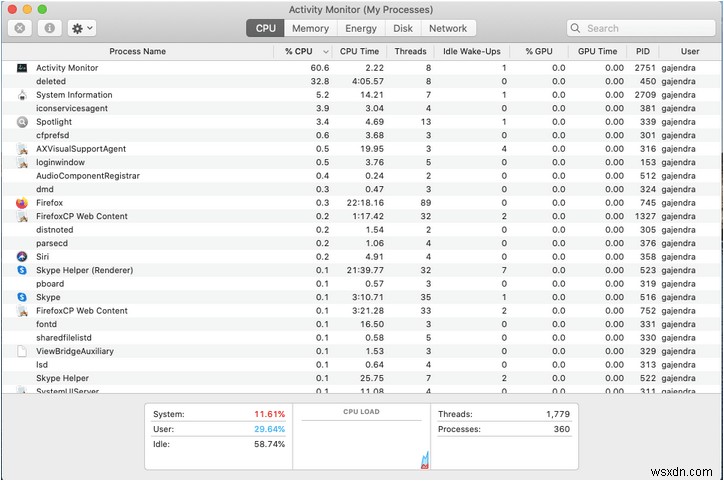
Task: Select the parsecd process row
Action: pyautogui.click(x=362, y=243)
